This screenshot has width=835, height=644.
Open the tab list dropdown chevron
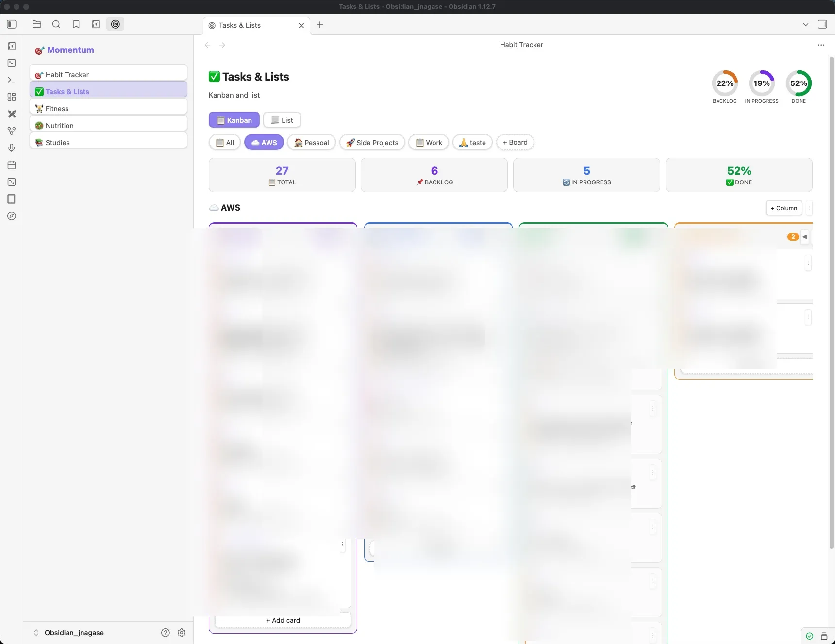pyautogui.click(x=806, y=25)
